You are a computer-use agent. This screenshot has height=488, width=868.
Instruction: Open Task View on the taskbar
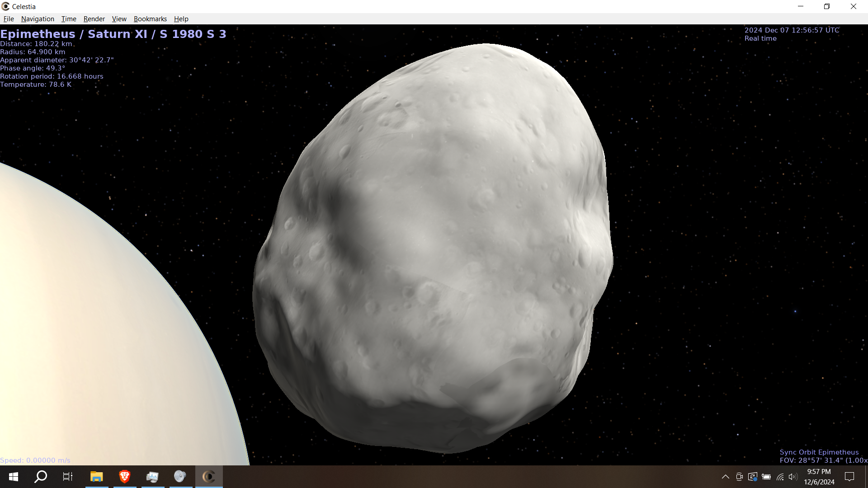[68, 477]
